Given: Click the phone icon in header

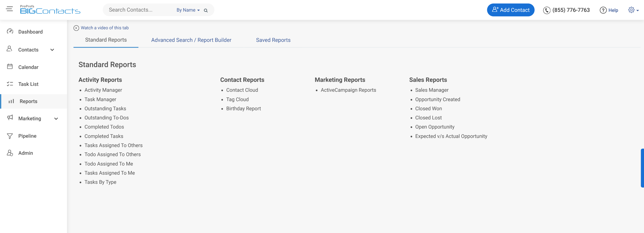Looking at the screenshot, I should (x=547, y=10).
